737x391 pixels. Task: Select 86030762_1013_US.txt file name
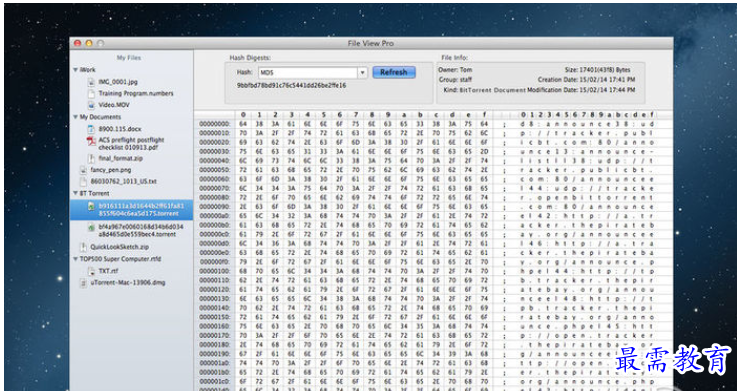click(123, 181)
